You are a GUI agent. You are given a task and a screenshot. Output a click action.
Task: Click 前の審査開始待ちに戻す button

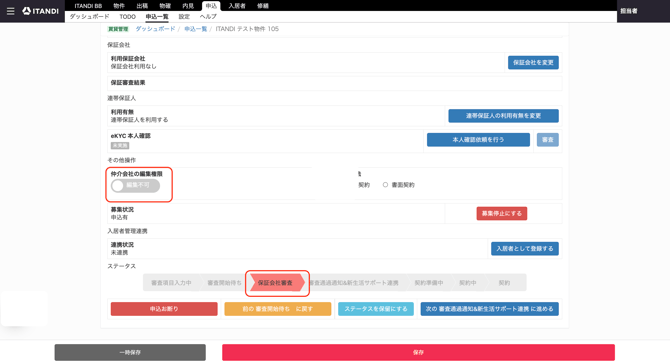tap(278, 309)
